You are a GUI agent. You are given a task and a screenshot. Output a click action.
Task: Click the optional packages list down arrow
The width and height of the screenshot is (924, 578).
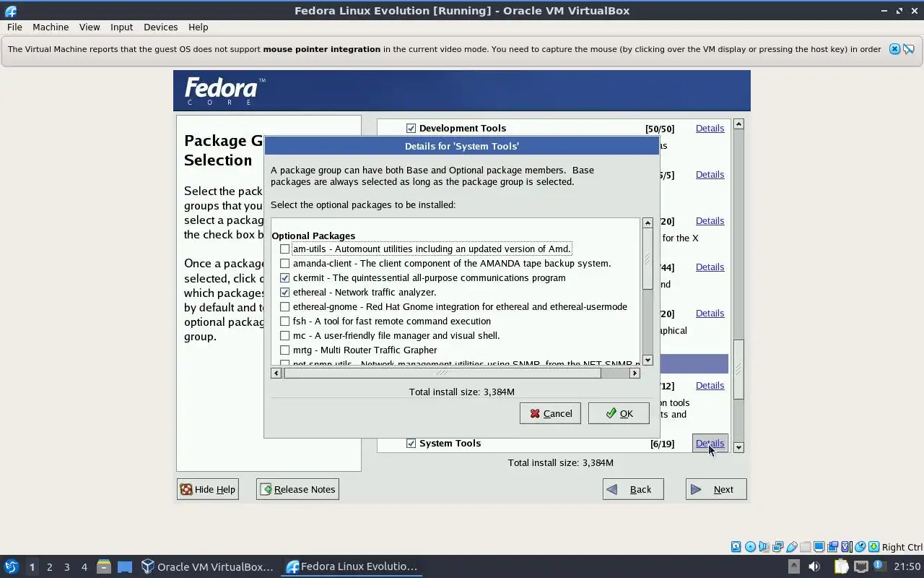[x=648, y=360]
